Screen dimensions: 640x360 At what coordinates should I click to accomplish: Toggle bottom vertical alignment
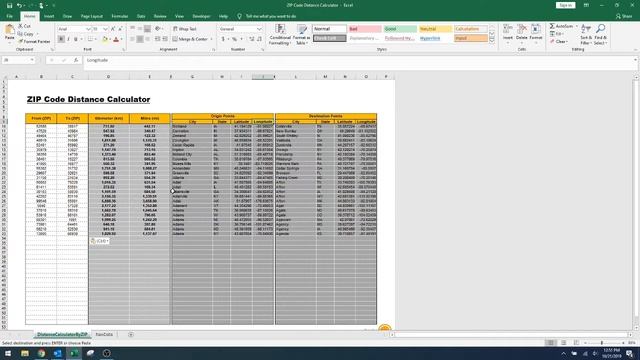pyautogui.click(x=147, y=29)
